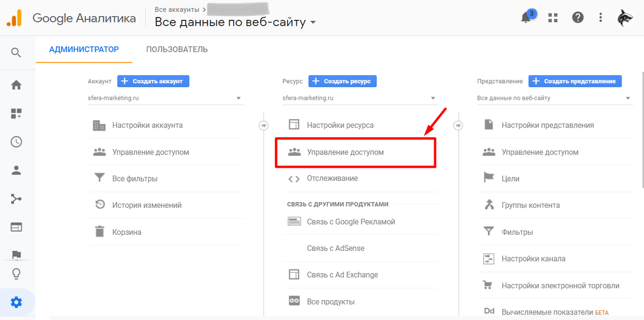Switch to the ПОЛЬЗОВАТЕЛЬ tab
Viewport: 644px width, 320px height.
[177, 49]
